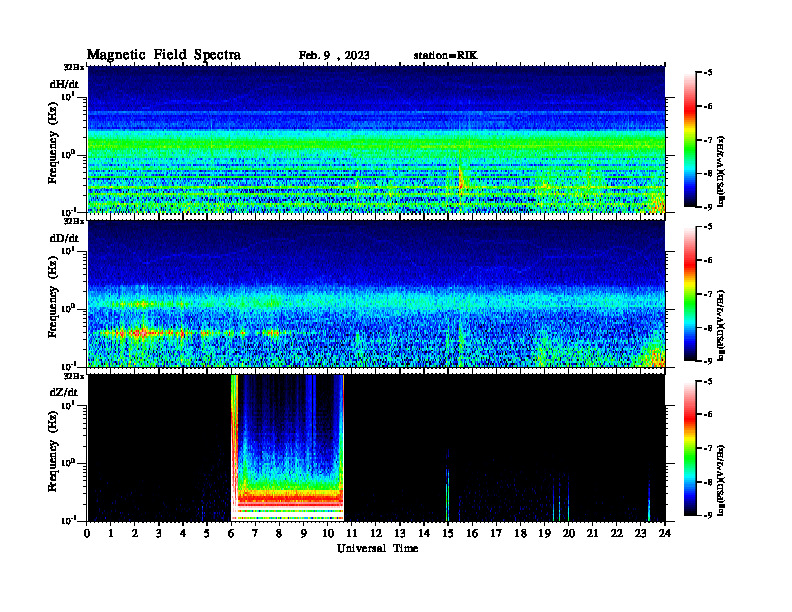Click the hour 3 tick label on time axis

click(x=159, y=534)
